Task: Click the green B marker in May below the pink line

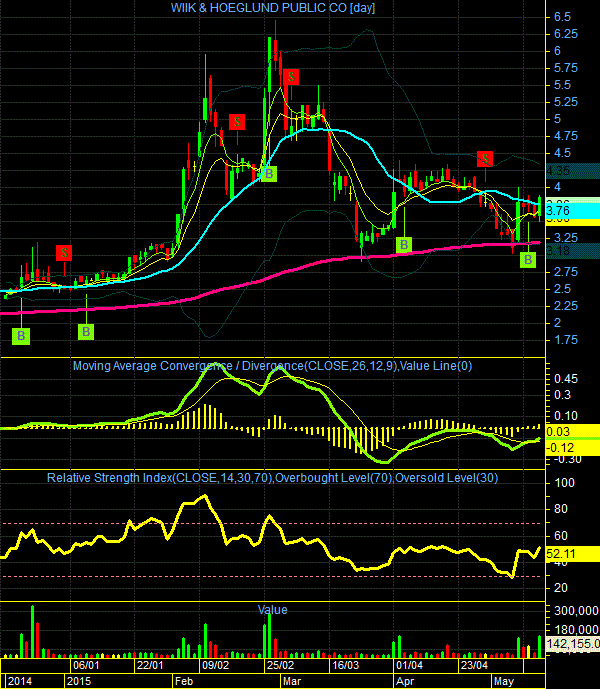Action: (x=528, y=260)
